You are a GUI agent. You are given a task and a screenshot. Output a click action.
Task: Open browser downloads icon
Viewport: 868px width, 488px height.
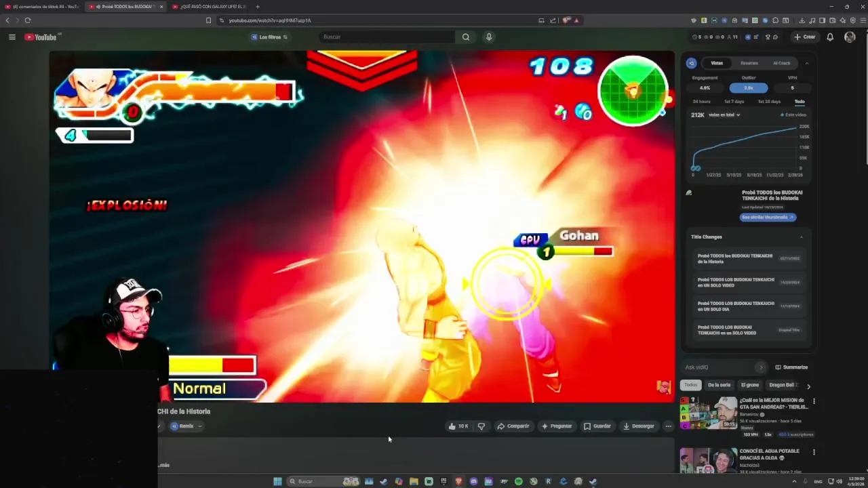tap(802, 20)
